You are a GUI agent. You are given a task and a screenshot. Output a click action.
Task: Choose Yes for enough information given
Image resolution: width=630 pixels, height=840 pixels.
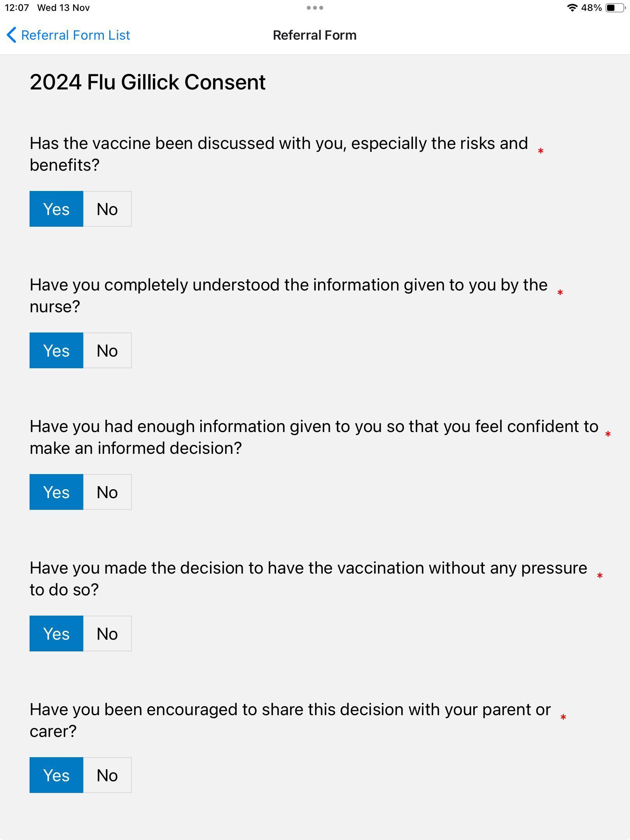coord(56,492)
